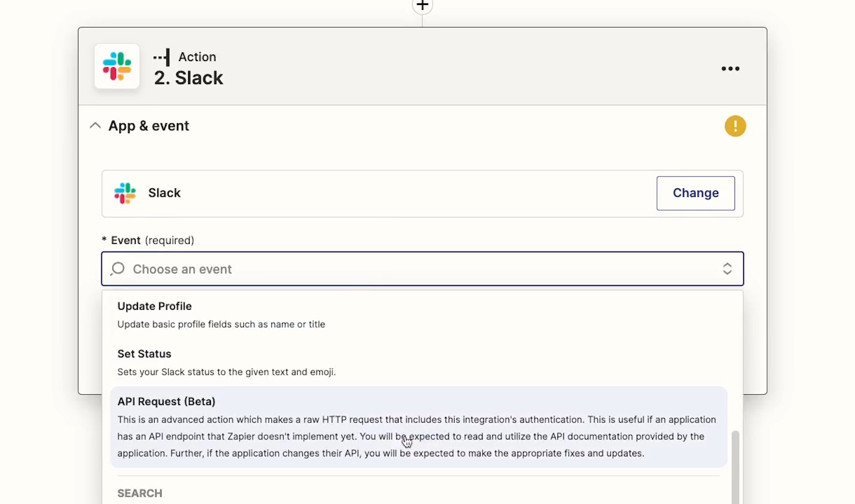Click the small Slack logo in app row
This screenshot has width=855, height=504.
pyautogui.click(x=125, y=193)
